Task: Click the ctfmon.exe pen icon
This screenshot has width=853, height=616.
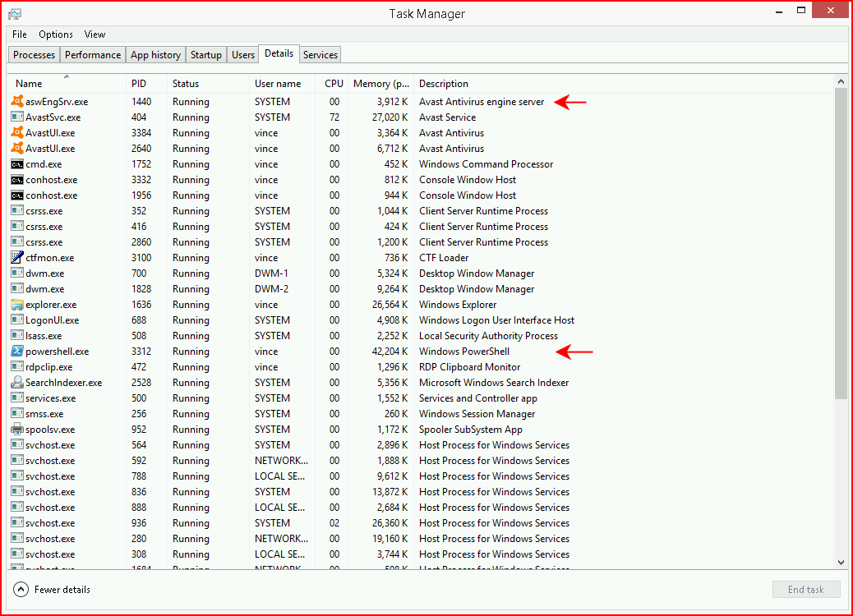Action: pyautogui.click(x=17, y=258)
